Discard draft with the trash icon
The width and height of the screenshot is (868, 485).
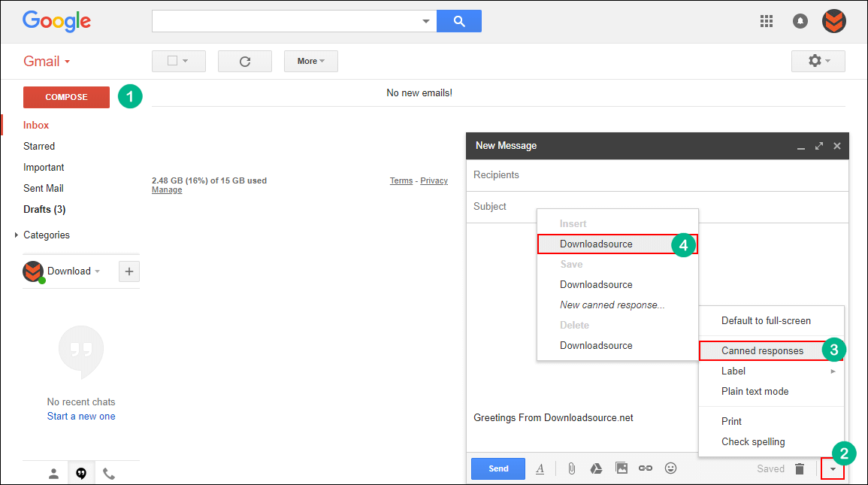800,469
